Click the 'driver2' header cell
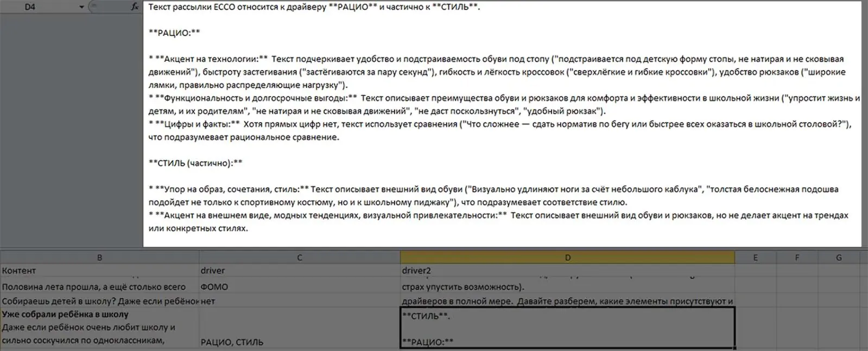This screenshot has height=351, width=868. coord(567,271)
